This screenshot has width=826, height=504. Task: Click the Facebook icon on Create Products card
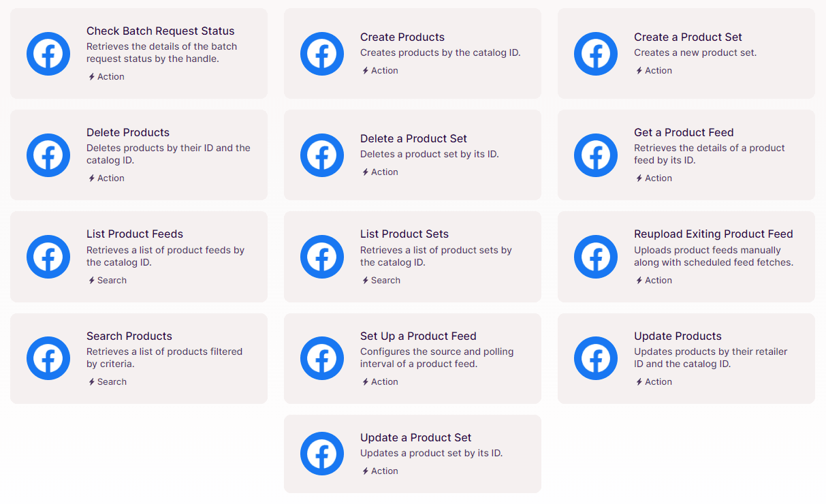pyautogui.click(x=322, y=53)
